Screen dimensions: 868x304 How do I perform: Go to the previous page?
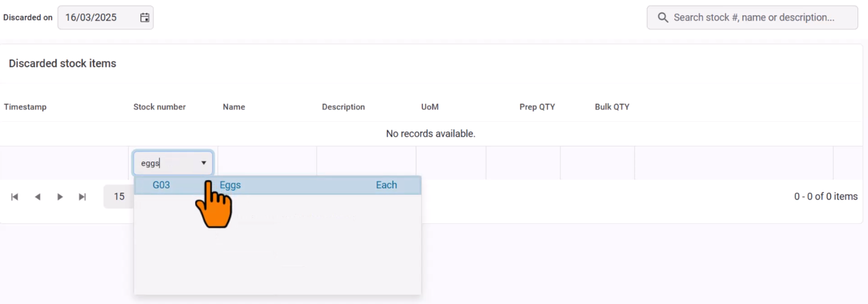[38, 197]
